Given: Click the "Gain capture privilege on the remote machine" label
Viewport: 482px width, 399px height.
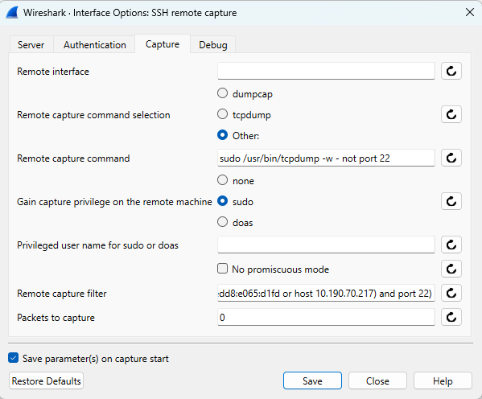Looking at the screenshot, I should tap(115, 202).
